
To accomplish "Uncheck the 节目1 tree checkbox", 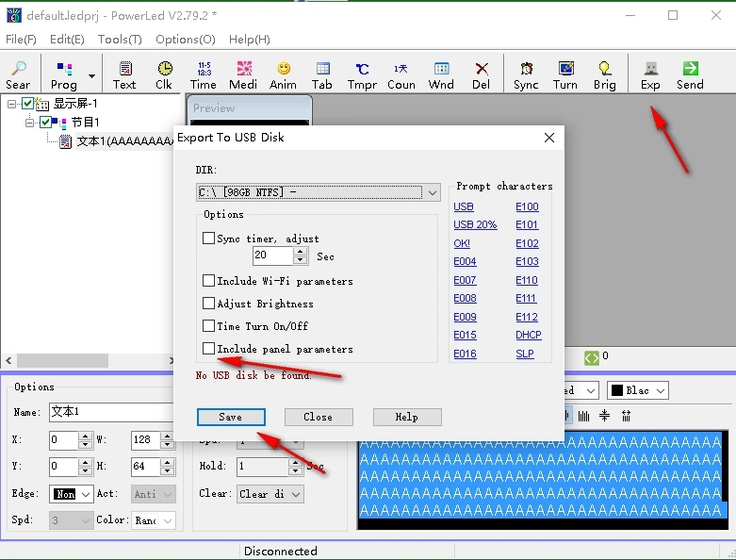I will point(45,123).
